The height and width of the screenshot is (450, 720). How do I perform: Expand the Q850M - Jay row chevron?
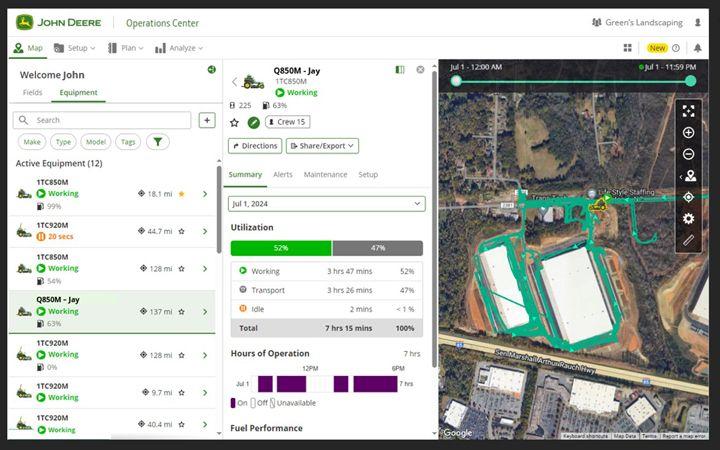point(205,312)
